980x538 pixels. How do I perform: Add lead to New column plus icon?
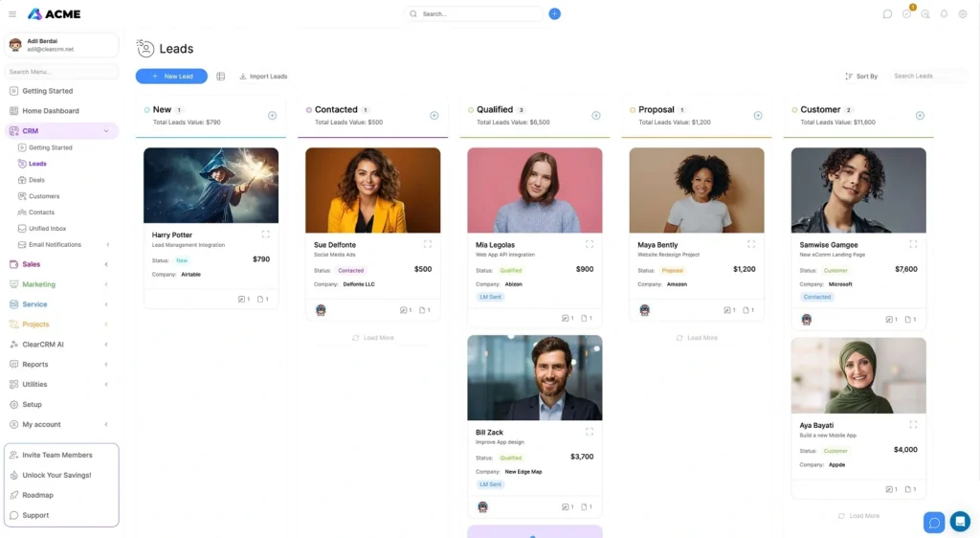273,116
